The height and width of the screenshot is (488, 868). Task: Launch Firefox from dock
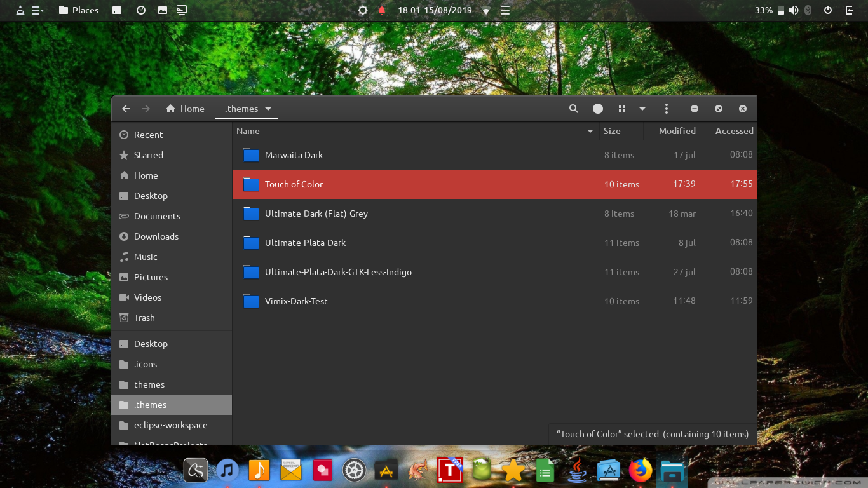(x=641, y=471)
